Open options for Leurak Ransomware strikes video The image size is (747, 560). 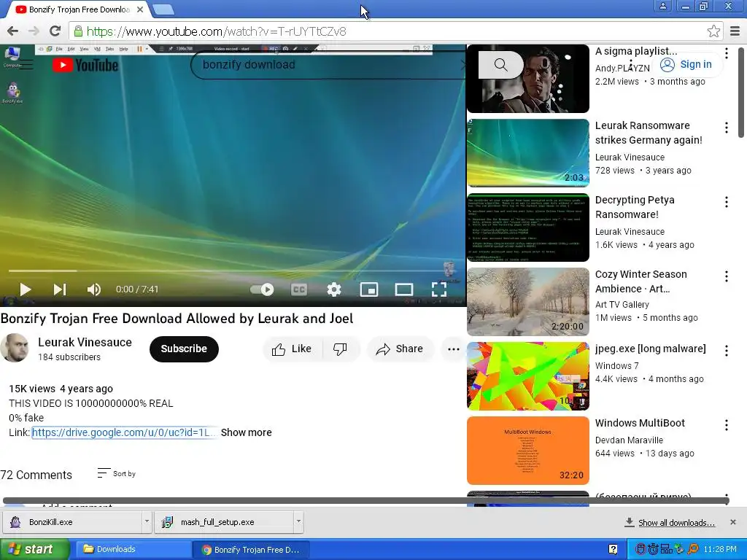[726, 128]
